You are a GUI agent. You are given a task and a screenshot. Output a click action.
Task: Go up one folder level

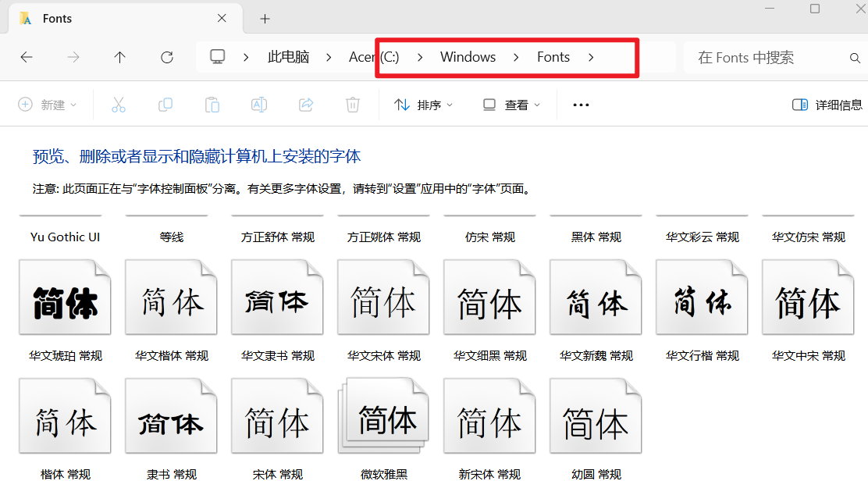(119, 57)
